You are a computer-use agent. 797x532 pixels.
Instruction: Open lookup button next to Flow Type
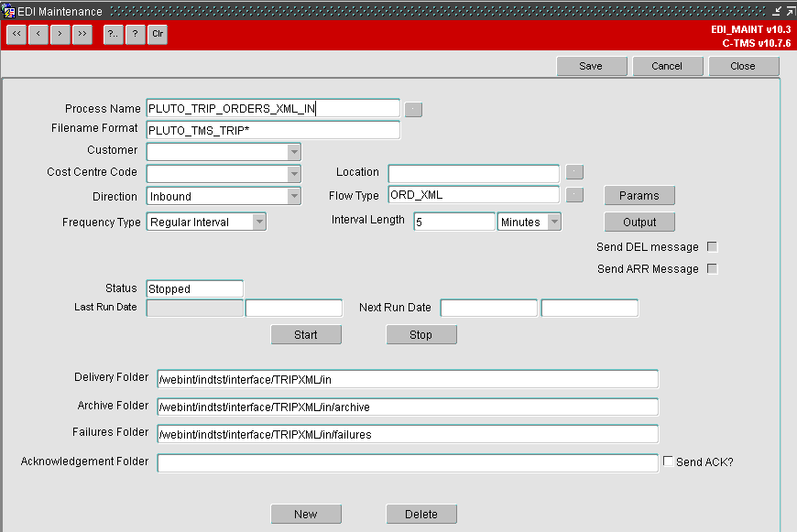tap(574, 195)
